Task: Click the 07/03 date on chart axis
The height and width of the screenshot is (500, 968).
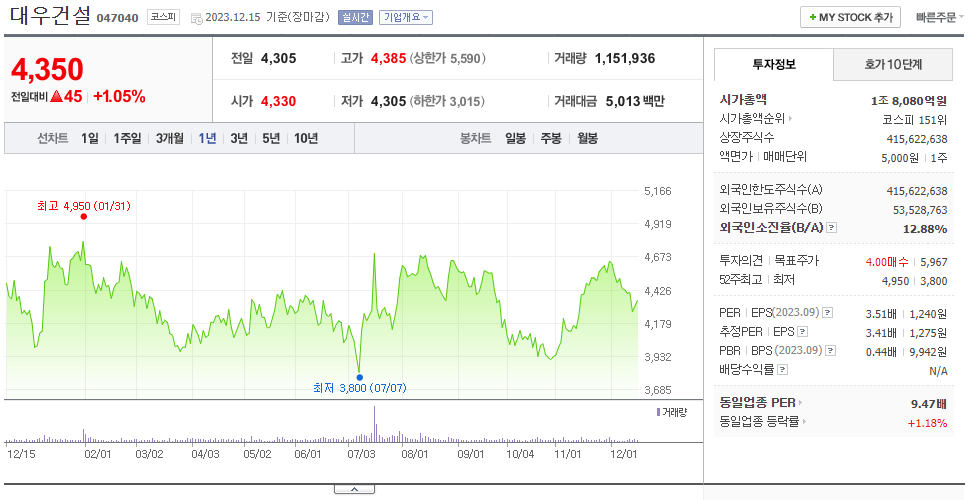Action: pos(362,454)
